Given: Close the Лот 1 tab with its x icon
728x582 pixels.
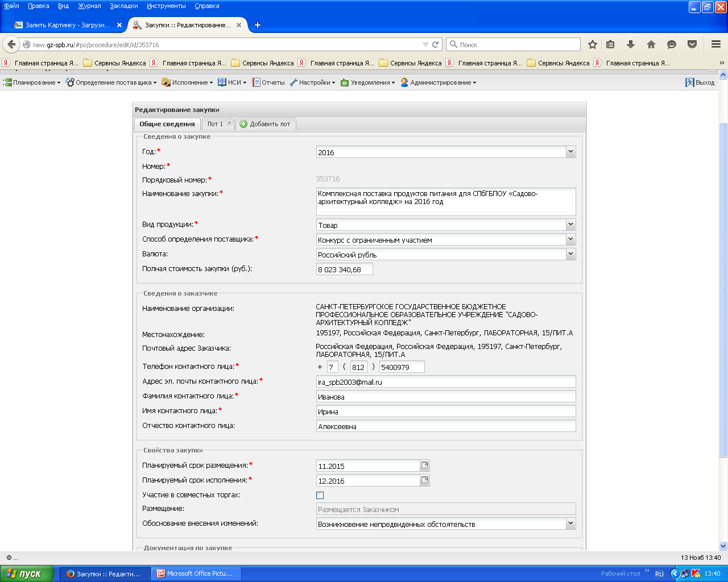Looking at the screenshot, I should pyautogui.click(x=229, y=123).
